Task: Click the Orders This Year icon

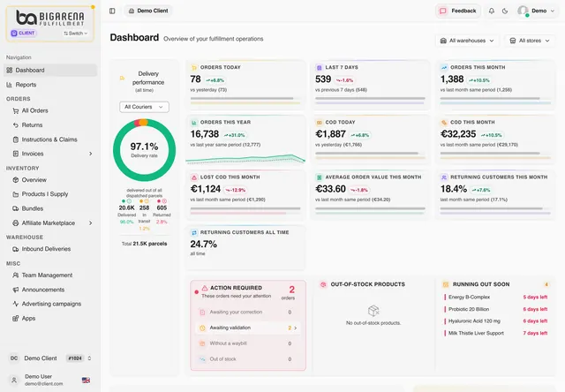Action: click(194, 123)
